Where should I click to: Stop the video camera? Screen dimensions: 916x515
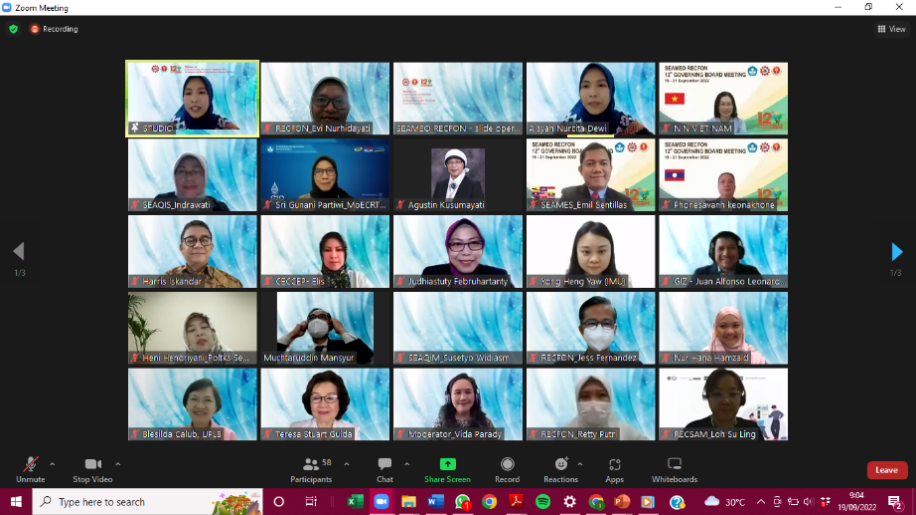tap(92, 466)
